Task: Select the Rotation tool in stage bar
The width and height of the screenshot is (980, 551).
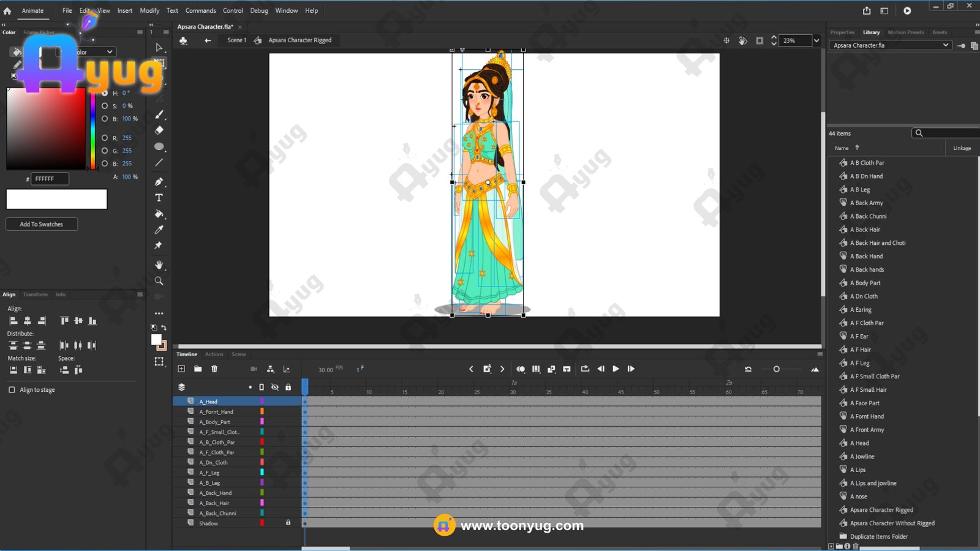Action: point(743,40)
